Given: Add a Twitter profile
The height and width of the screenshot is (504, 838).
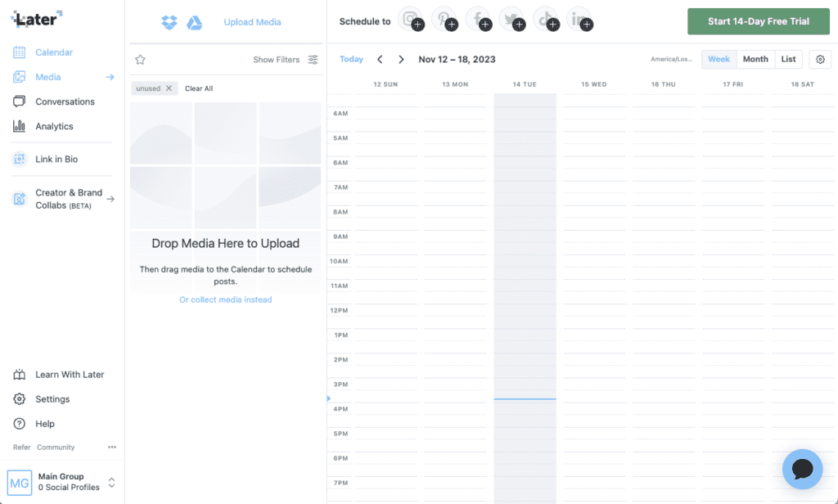Looking at the screenshot, I should [512, 20].
